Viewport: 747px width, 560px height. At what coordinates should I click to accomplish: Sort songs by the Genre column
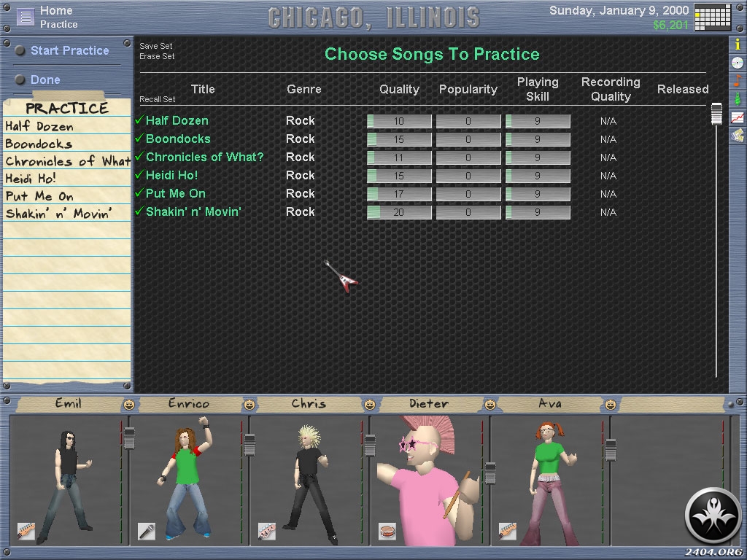[x=304, y=89]
